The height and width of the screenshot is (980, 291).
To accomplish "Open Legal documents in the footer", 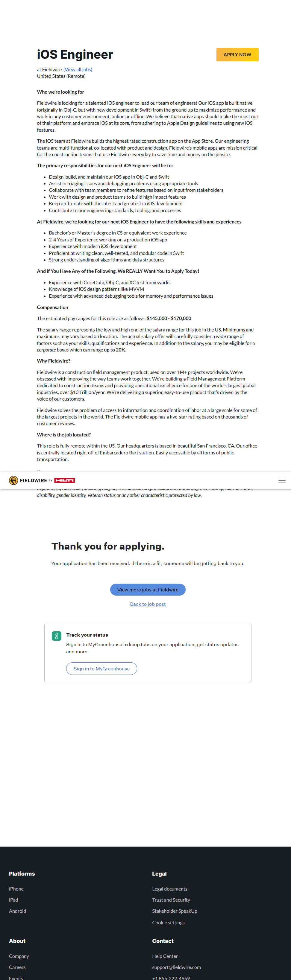I will click(170, 889).
